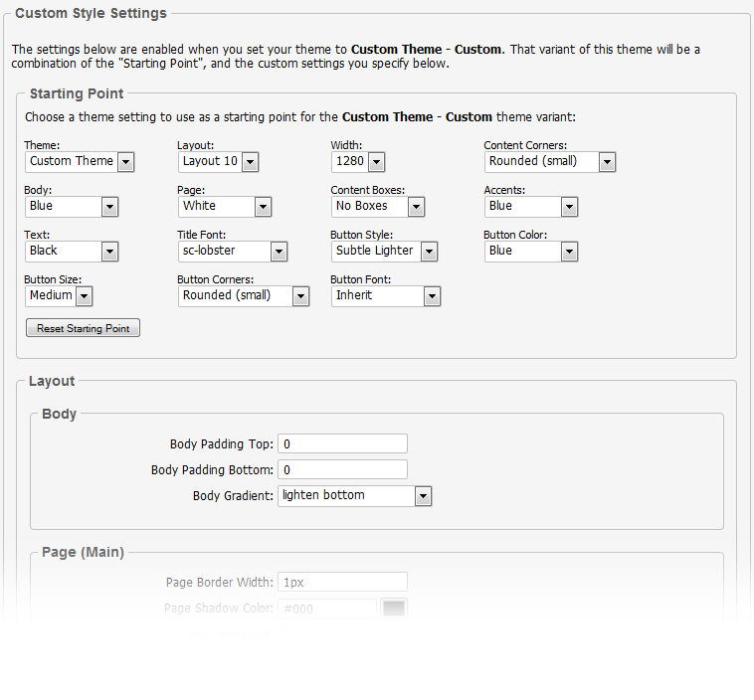Screen dimensions: 754x700
Task: Expand the Button Color dropdown
Action: coord(531,251)
